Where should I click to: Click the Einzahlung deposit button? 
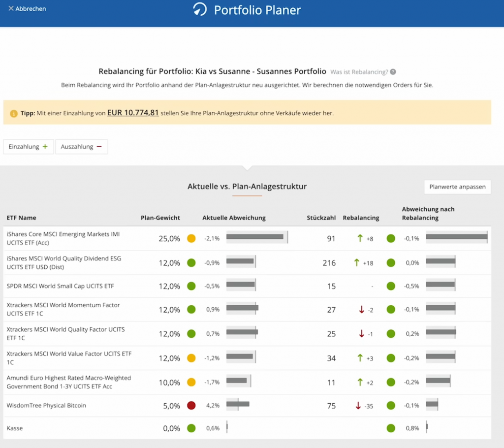tap(29, 147)
